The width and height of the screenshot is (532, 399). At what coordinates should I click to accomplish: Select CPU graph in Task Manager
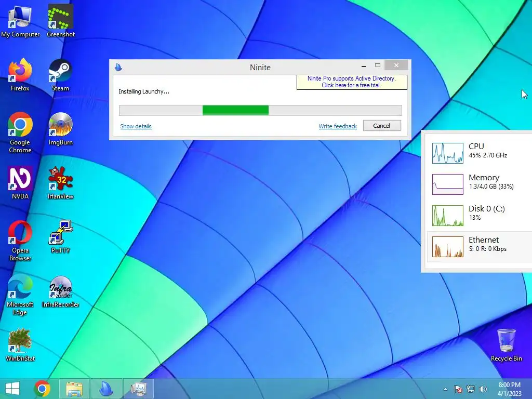(447, 153)
